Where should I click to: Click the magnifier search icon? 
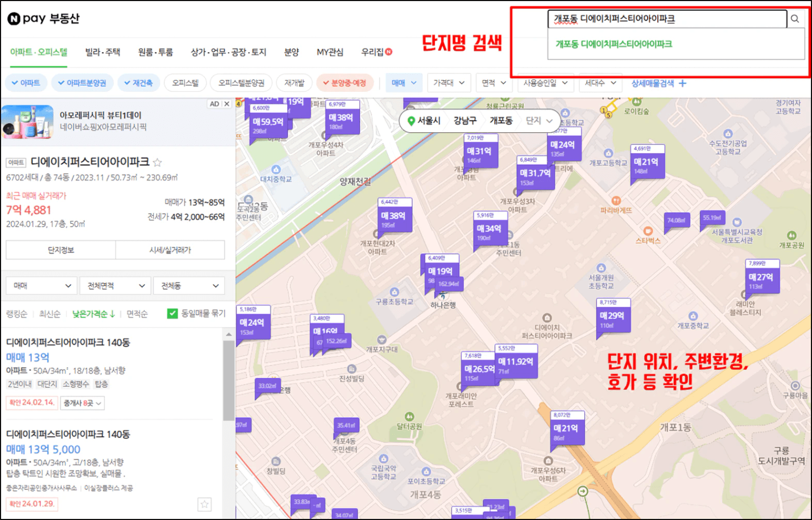pos(795,19)
